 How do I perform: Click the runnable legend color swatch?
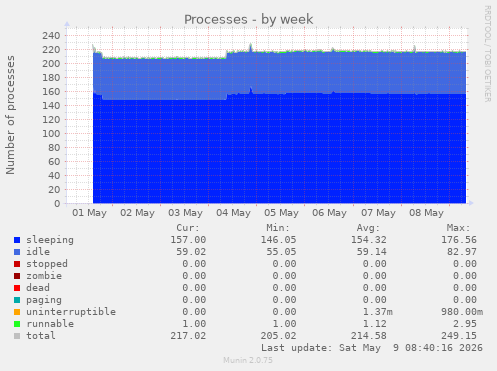[17, 324]
